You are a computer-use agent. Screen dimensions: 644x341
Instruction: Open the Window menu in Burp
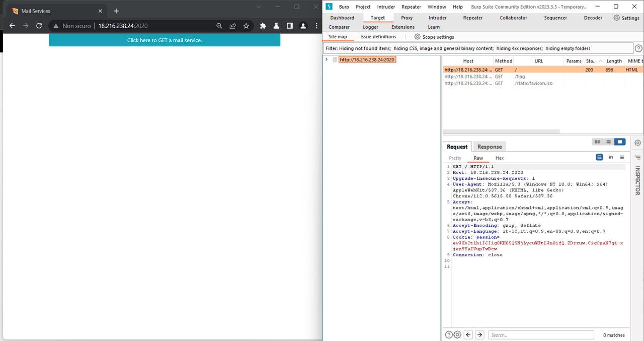(x=437, y=7)
